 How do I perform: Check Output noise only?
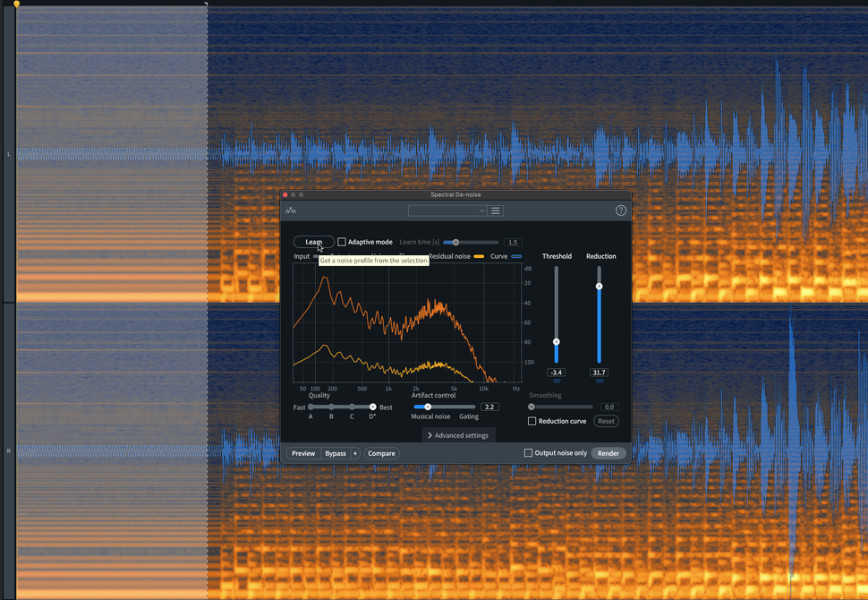(528, 453)
